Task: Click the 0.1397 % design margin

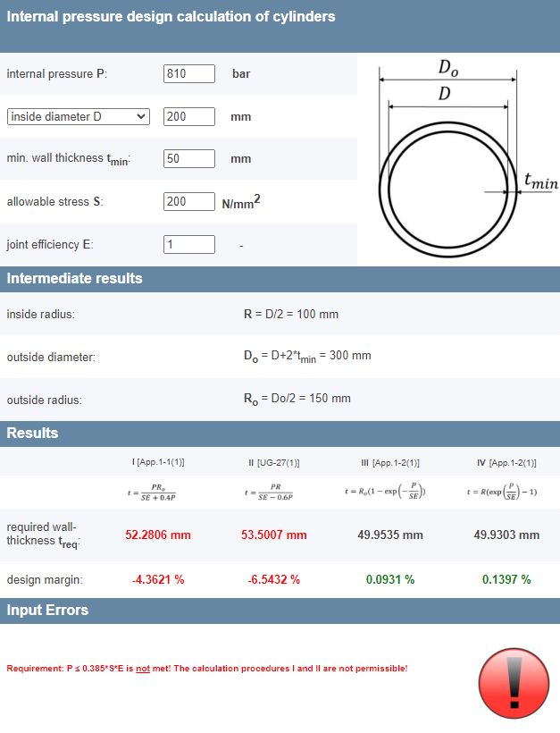Action: 506,579
